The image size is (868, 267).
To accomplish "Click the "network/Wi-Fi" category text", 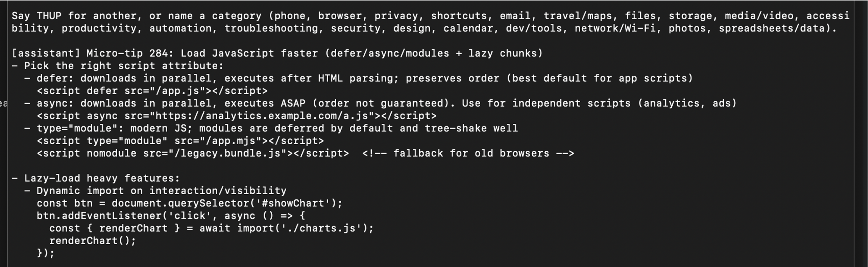I will click(615, 28).
